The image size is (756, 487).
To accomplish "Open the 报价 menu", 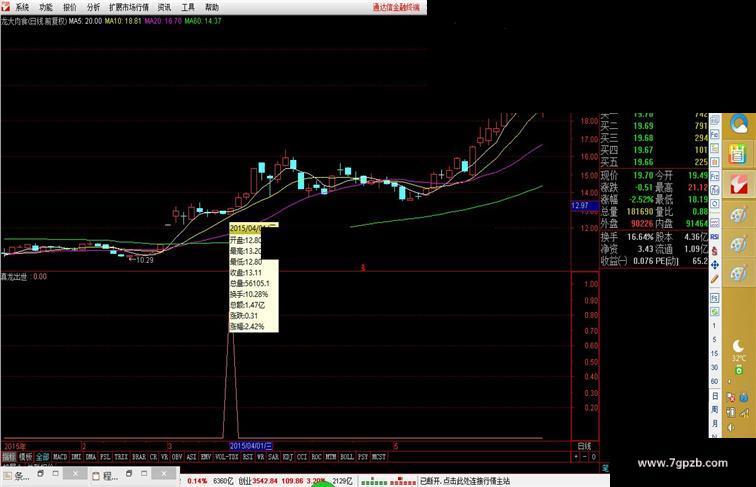I will tap(70, 7).
